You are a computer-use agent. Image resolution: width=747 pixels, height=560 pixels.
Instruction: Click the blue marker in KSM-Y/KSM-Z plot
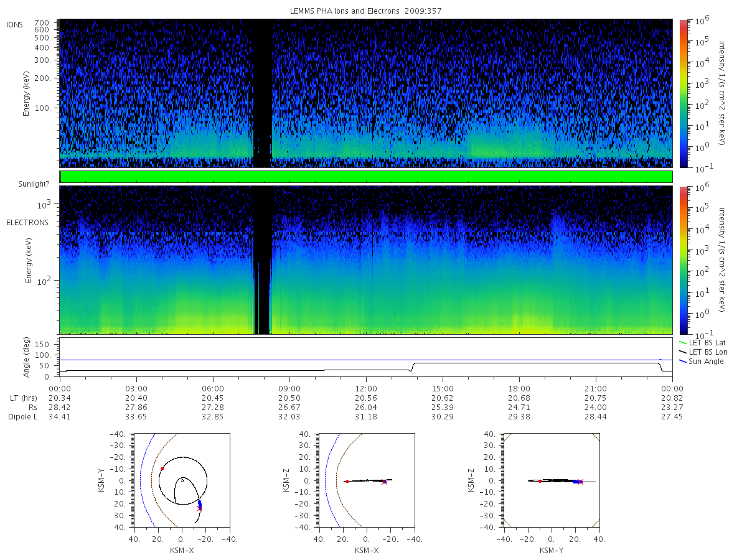click(x=575, y=482)
